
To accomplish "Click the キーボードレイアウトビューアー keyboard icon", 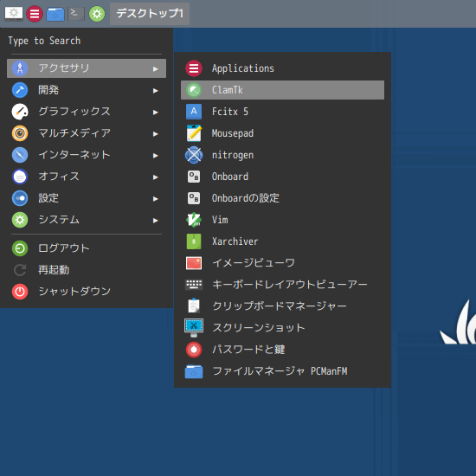I will coord(194,285).
